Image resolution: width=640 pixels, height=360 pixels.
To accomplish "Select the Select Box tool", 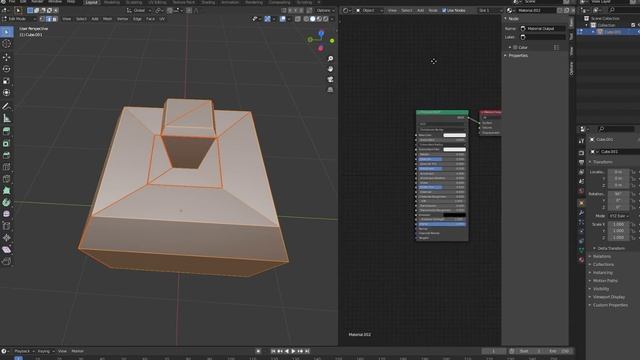I will point(7,32).
